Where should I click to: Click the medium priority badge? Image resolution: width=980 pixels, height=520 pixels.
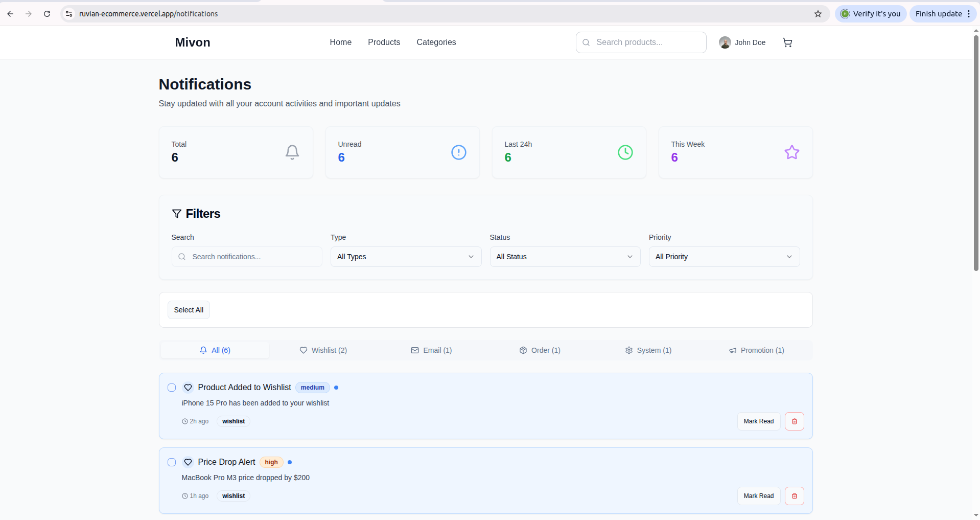[313, 388]
